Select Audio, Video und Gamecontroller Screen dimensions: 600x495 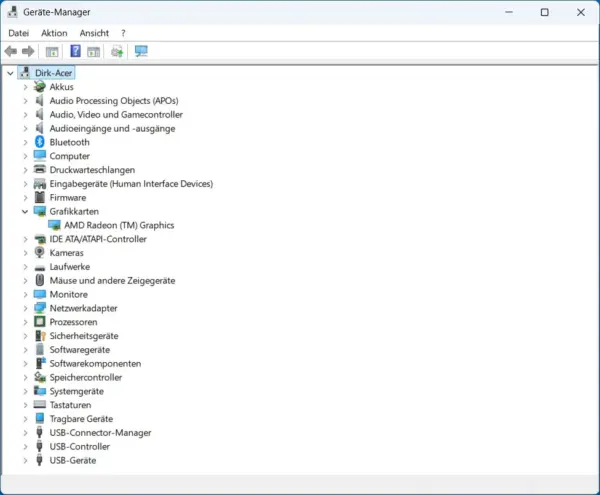tap(116, 114)
